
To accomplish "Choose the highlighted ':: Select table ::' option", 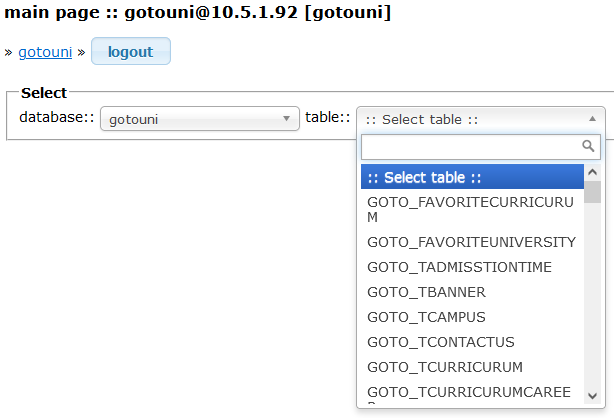I will [x=471, y=178].
